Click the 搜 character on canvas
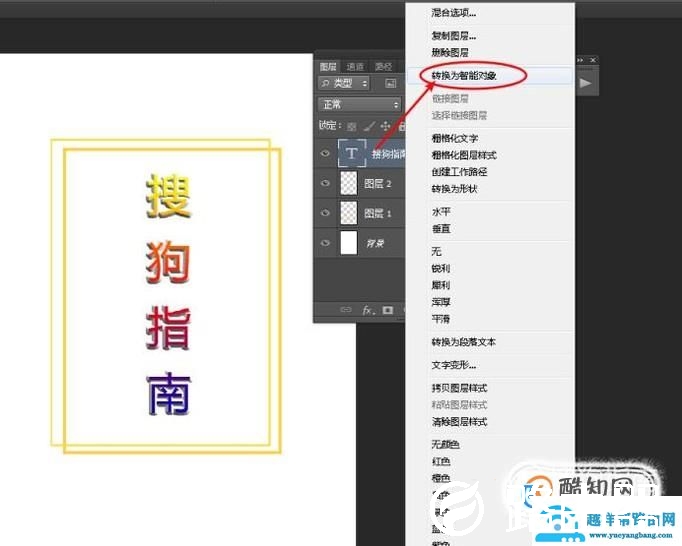This screenshot has height=546, width=682. [x=169, y=196]
